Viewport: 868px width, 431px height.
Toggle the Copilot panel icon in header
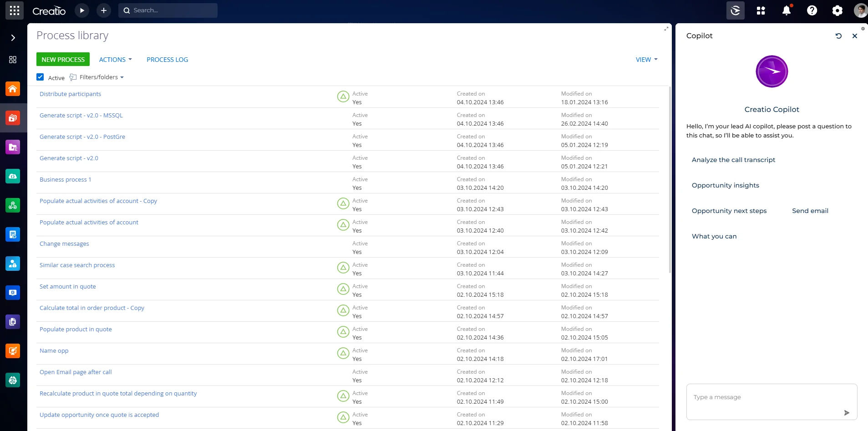(x=735, y=10)
